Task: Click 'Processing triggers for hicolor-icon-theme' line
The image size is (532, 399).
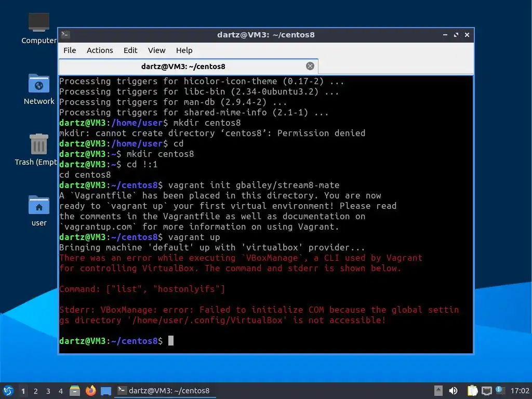Action: pos(202,81)
